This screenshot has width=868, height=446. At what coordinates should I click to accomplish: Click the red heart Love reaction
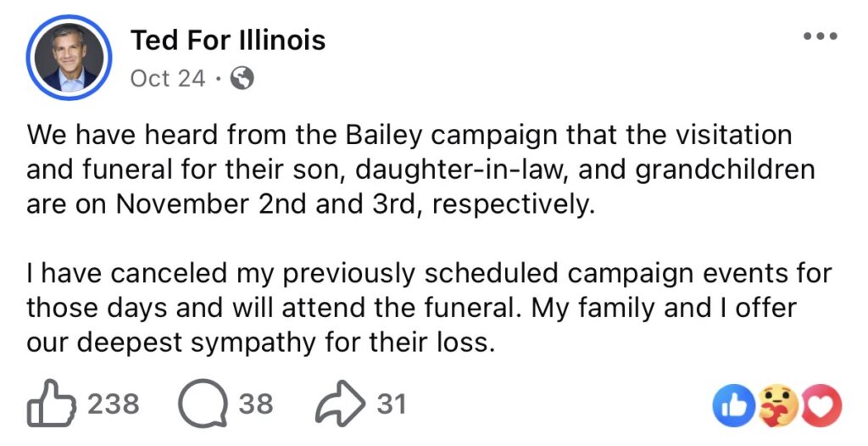click(x=821, y=404)
